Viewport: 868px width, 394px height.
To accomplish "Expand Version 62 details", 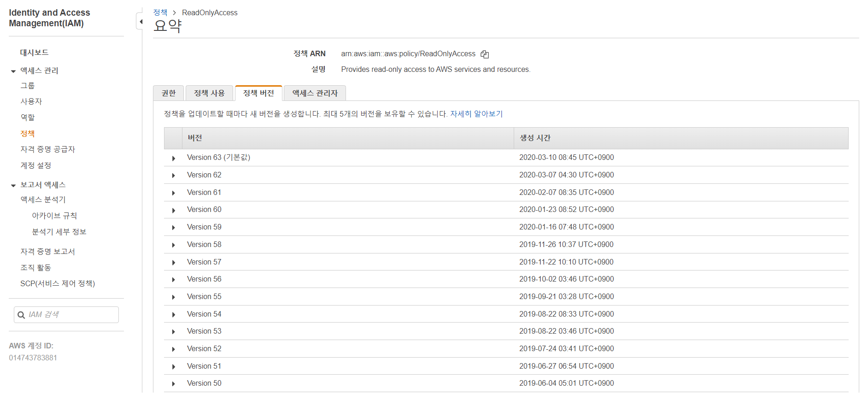I will [174, 176].
